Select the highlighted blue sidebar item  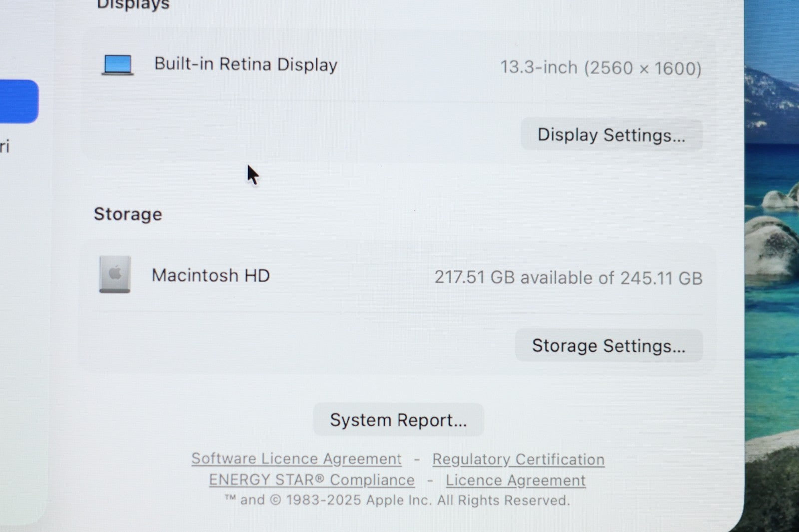18,101
